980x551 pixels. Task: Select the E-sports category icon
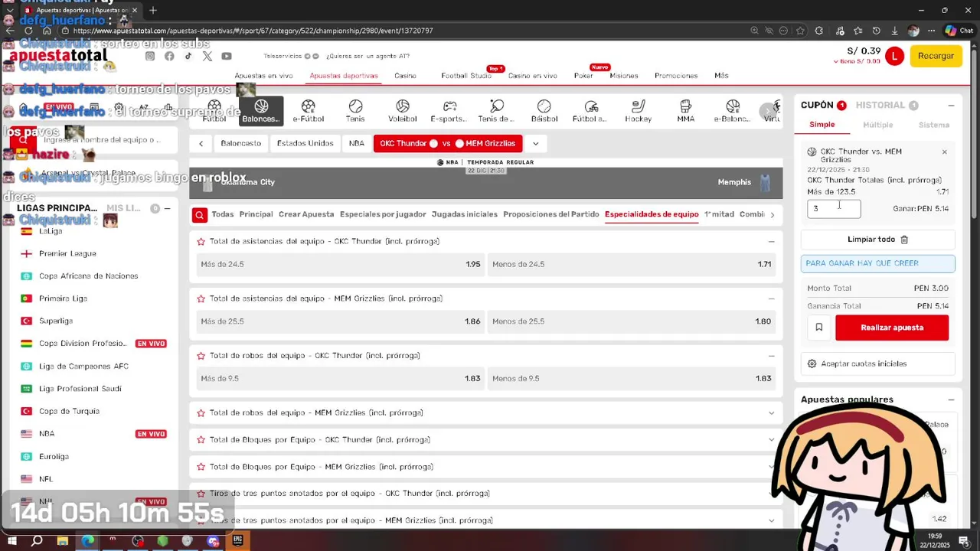coord(449,111)
